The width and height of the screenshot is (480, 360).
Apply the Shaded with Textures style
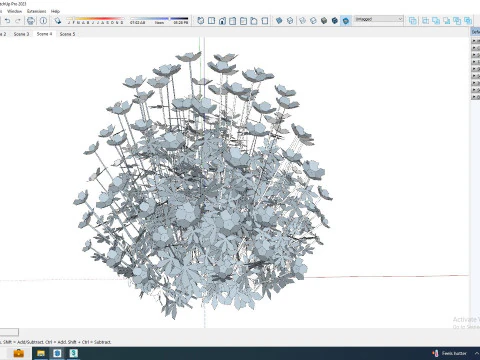pyautogui.click(x=335, y=21)
